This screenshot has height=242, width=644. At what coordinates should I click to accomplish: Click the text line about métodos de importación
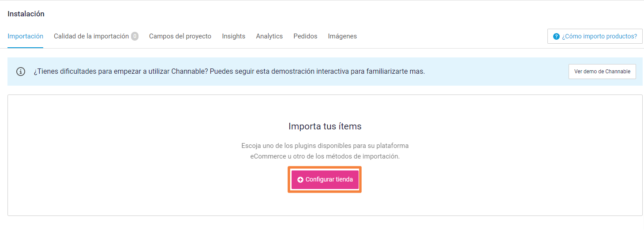tap(325, 156)
